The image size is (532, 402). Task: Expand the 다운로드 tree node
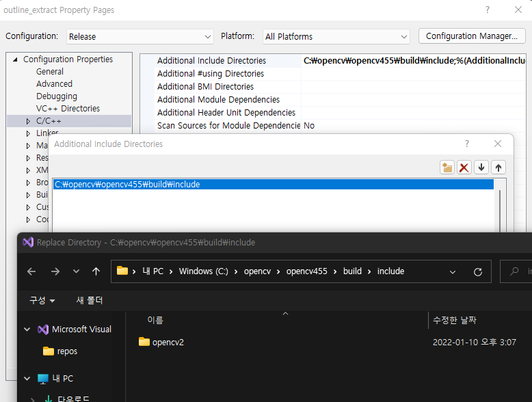33,400
